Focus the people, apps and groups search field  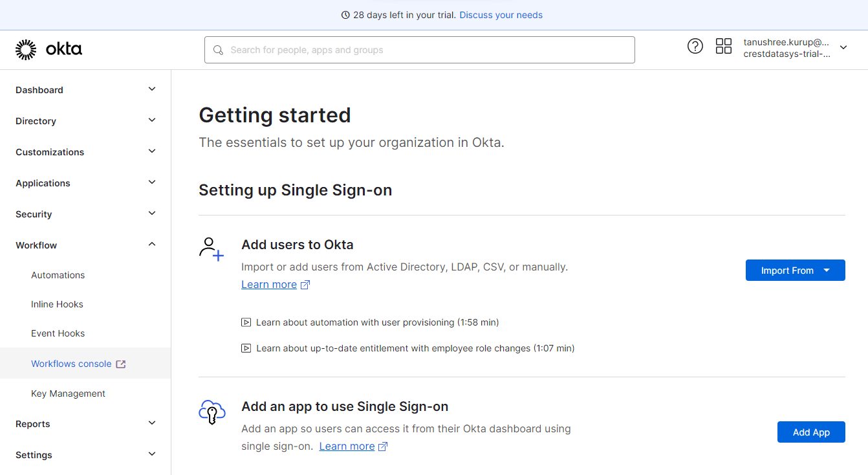[420, 50]
